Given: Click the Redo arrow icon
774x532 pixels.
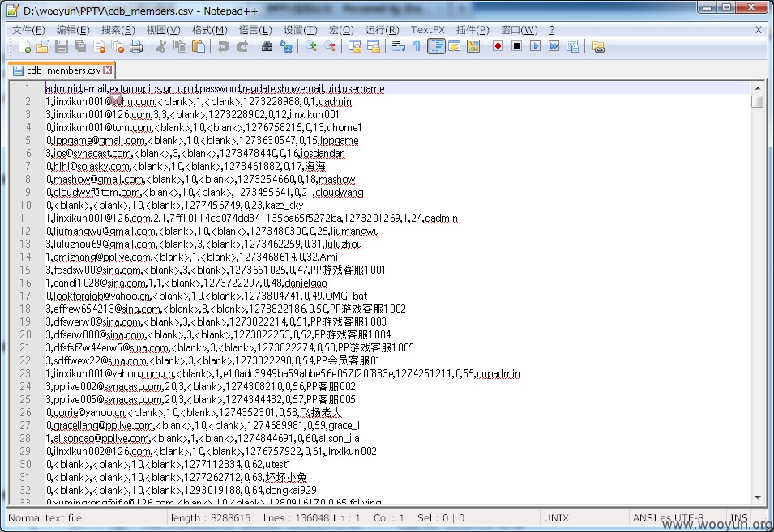Looking at the screenshot, I should point(242,47).
